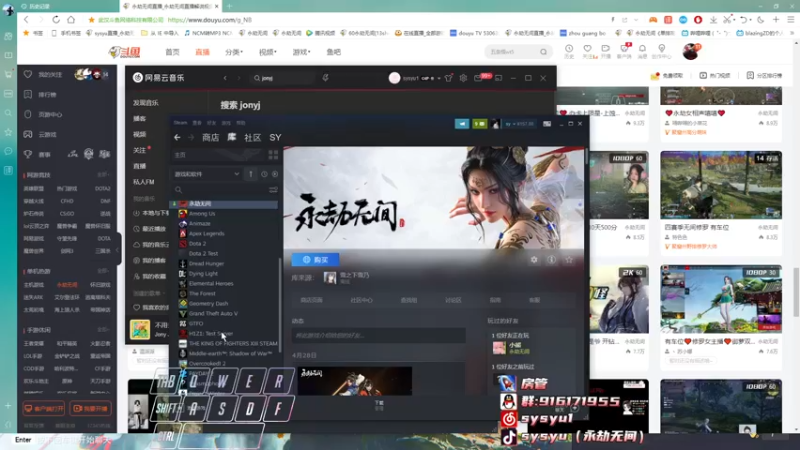Expand Douyu 游戏 navigation dropdown
Image resolution: width=800 pixels, height=450 pixels.
[302, 52]
